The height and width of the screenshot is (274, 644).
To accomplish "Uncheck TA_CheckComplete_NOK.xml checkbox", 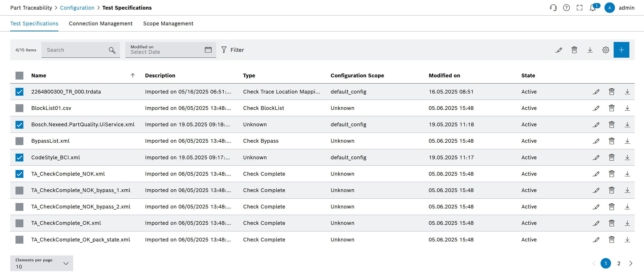I will (x=19, y=174).
